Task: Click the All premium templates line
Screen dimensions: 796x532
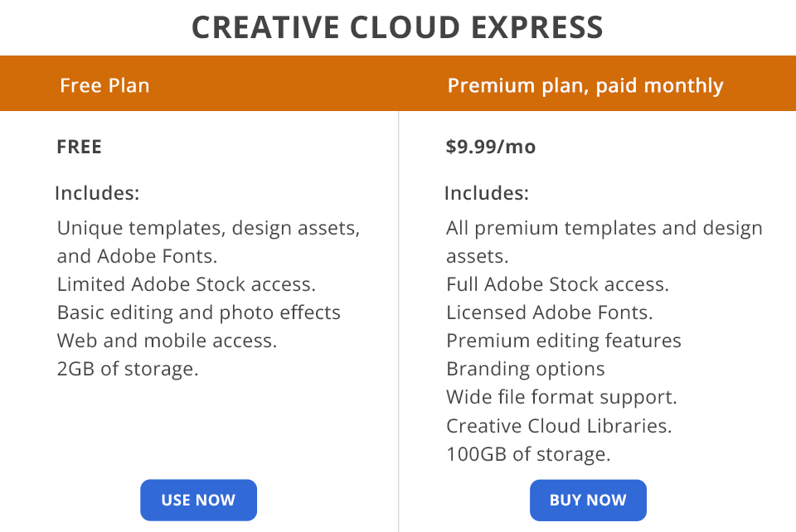Action: [604, 228]
